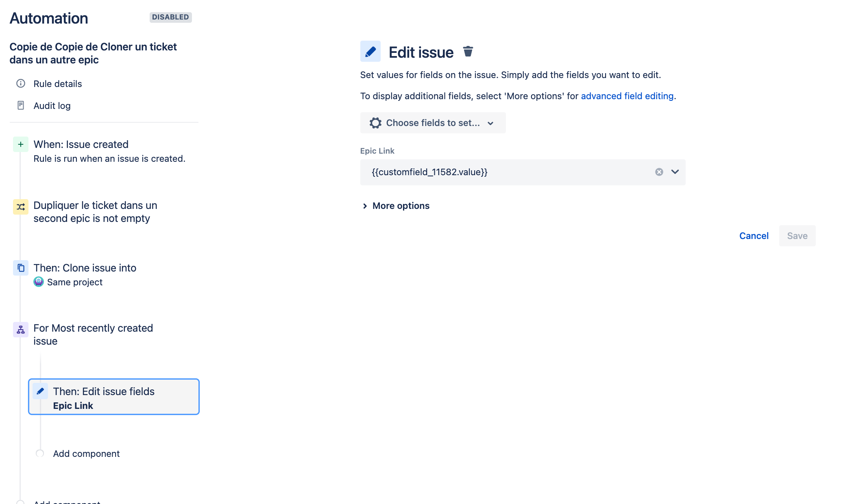
Task: Open the Epic Link dropdown arrow
Action: (x=675, y=172)
